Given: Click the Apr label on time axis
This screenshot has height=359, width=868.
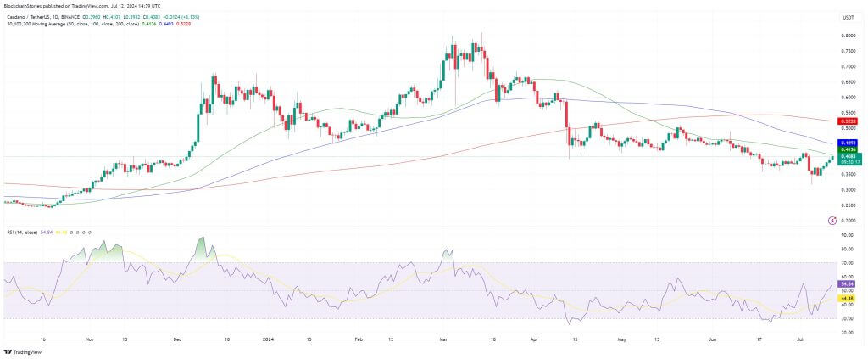Looking at the screenshot, I should [x=534, y=338].
